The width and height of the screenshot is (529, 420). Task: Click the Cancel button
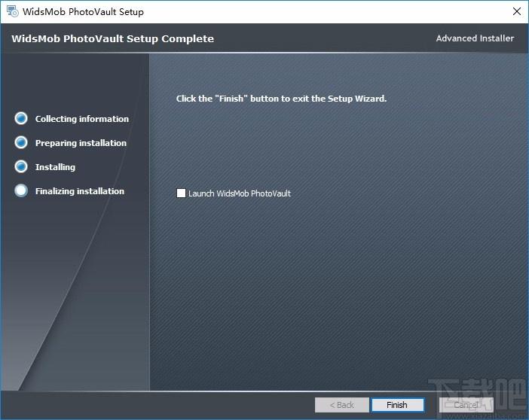coord(466,405)
